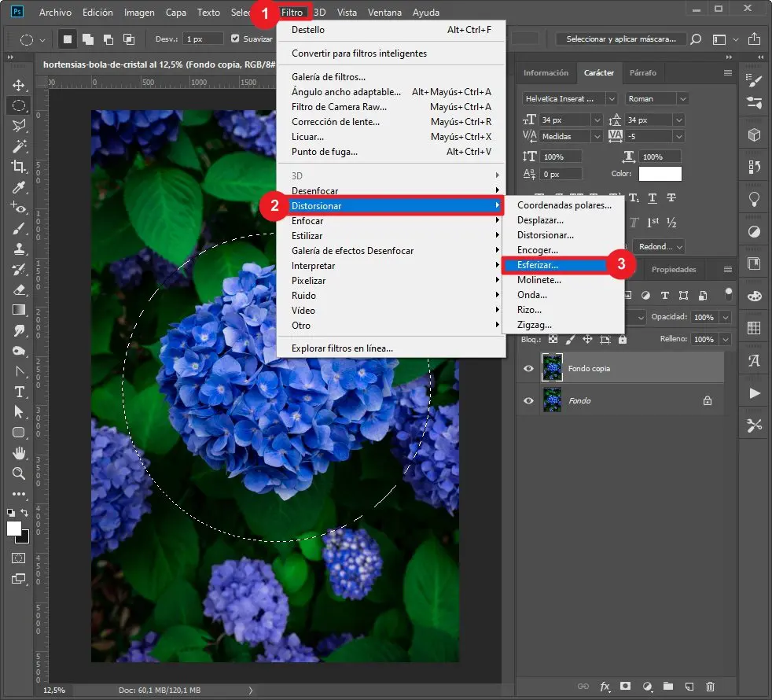
Task: Choose Esferizar from Distorsionar submenu
Action: tap(538, 265)
